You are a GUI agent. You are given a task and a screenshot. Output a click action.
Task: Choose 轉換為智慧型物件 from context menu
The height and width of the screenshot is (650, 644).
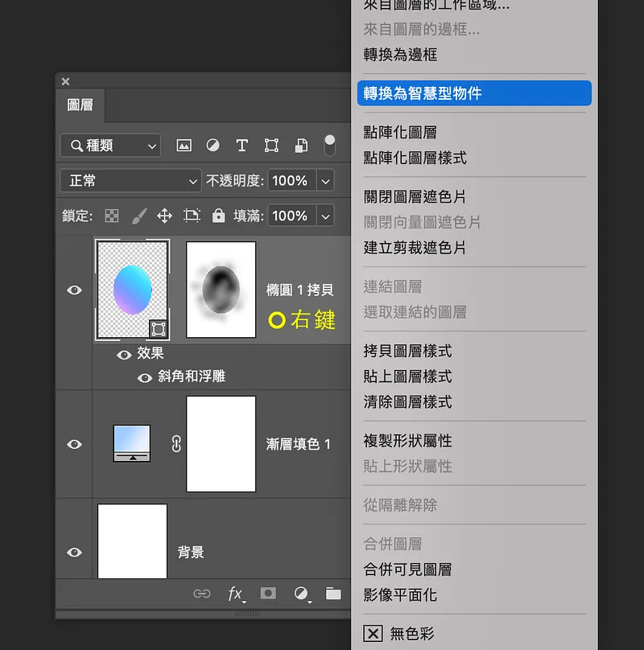[474, 93]
